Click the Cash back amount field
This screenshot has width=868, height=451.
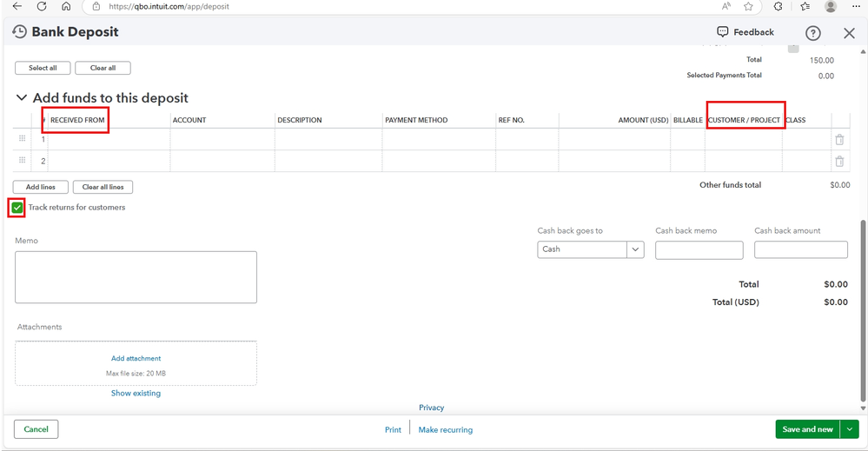coord(800,250)
